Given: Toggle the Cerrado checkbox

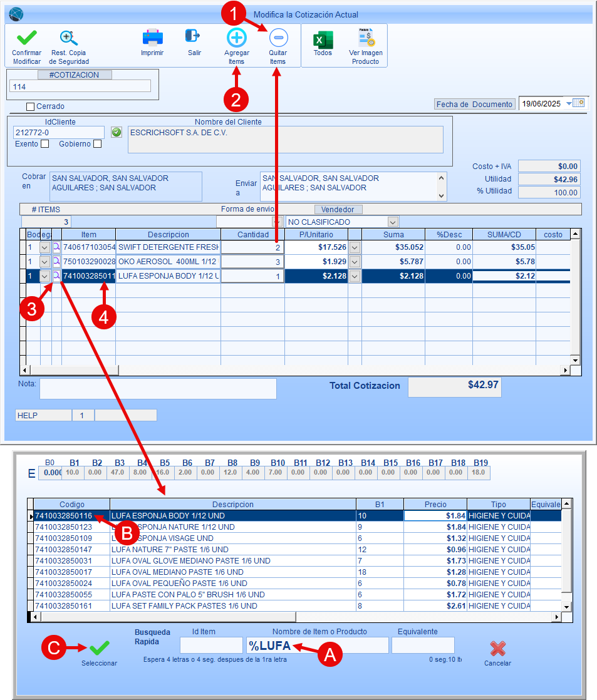Looking at the screenshot, I should pos(30,106).
